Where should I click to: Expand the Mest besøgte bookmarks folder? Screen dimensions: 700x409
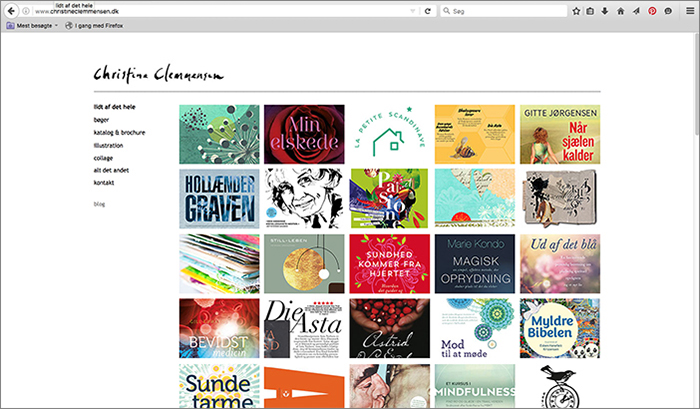[32, 25]
